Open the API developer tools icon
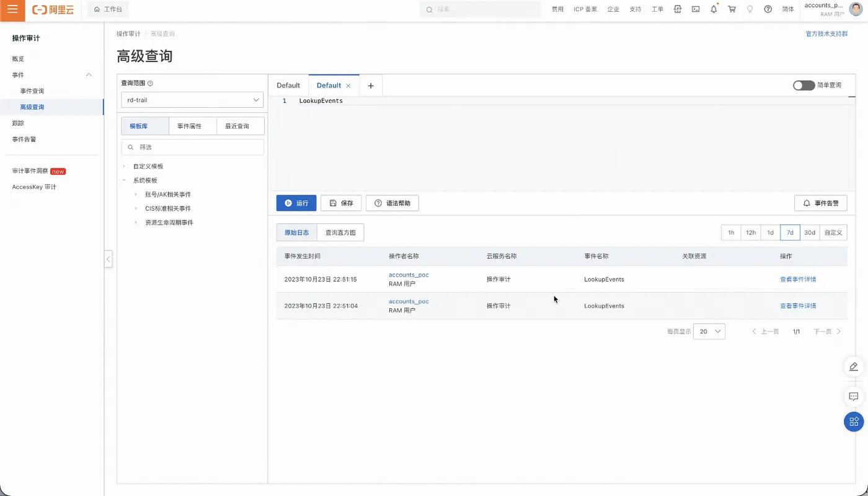Screen dimensions: 868x496 pyautogui.click(x=678, y=9)
